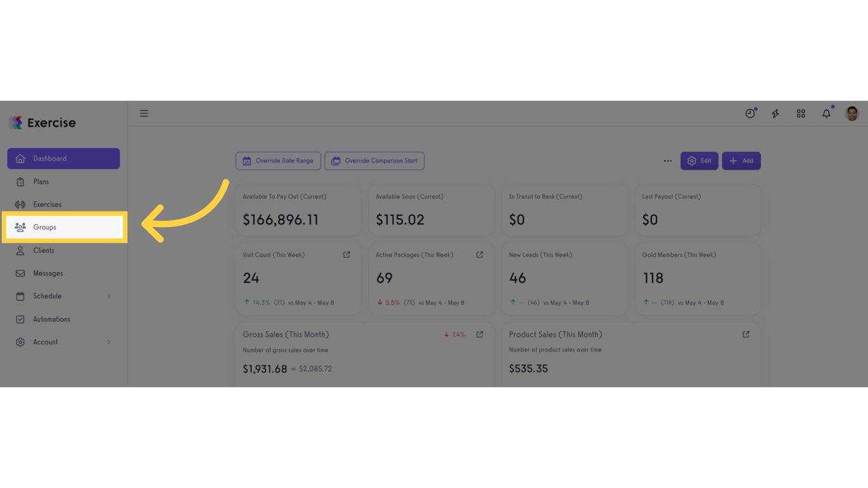Screen dimensions: 868x488
Task: Open the three-dots more options menu
Action: pos(668,161)
